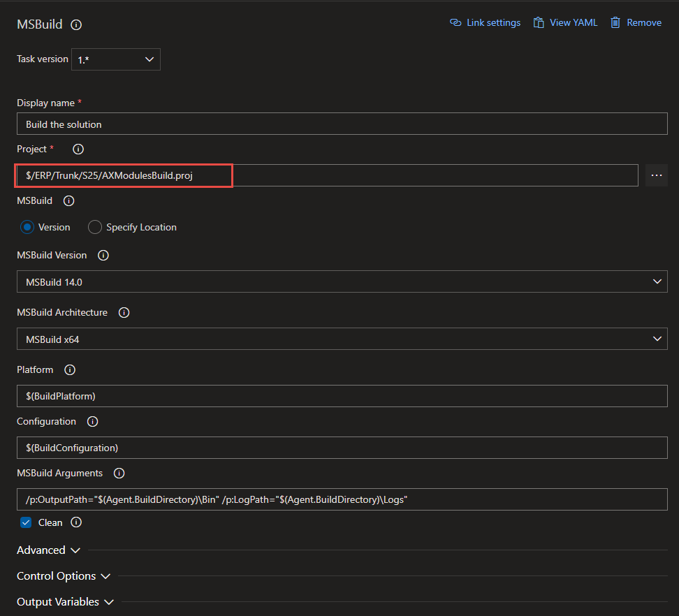The width and height of the screenshot is (679, 616).
Task: Click the 'Display name' label
Action: pyautogui.click(x=46, y=103)
